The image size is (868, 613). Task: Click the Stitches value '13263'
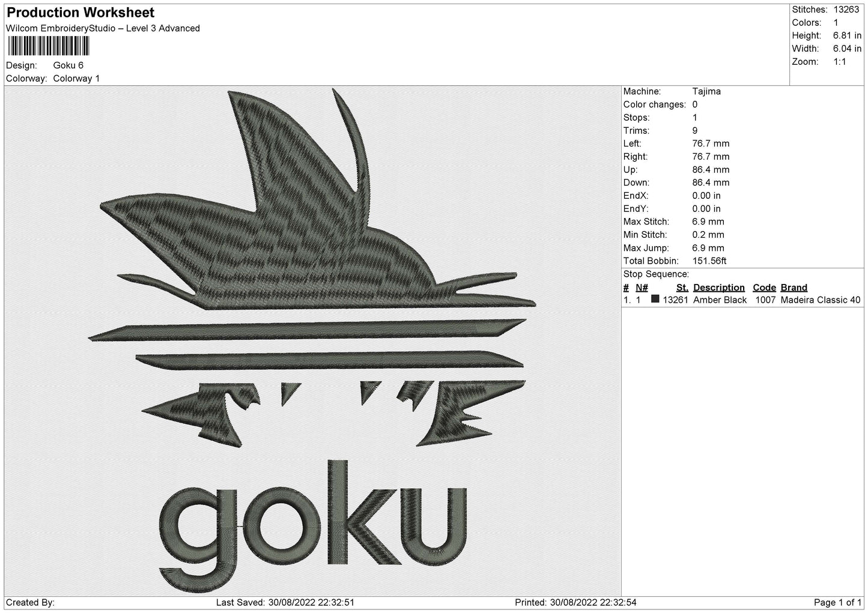846,10
